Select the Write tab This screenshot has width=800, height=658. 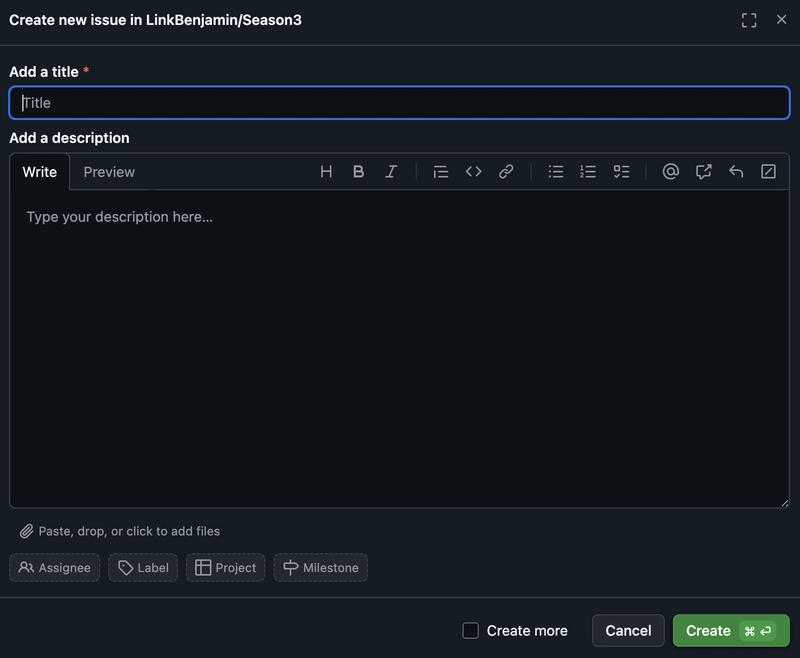[40, 172]
